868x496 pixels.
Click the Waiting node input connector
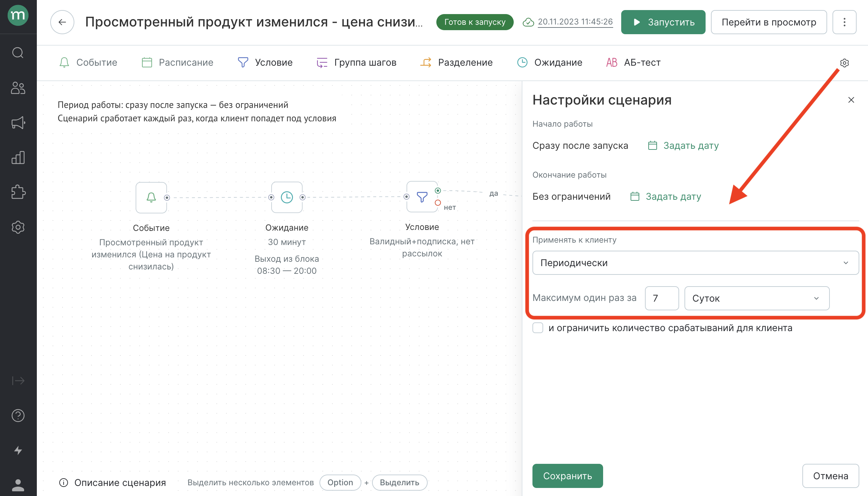(271, 197)
